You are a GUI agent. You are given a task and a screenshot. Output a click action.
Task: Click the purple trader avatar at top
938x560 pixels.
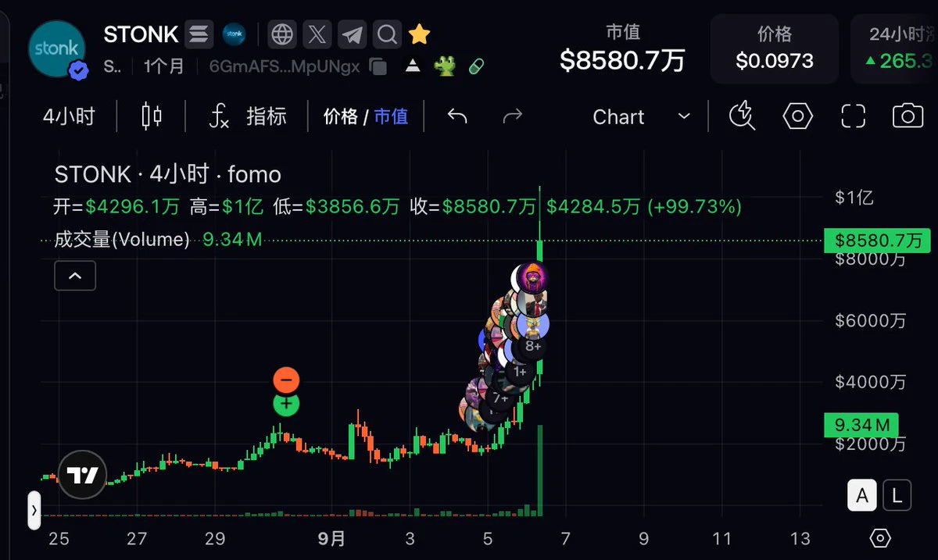click(534, 279)
